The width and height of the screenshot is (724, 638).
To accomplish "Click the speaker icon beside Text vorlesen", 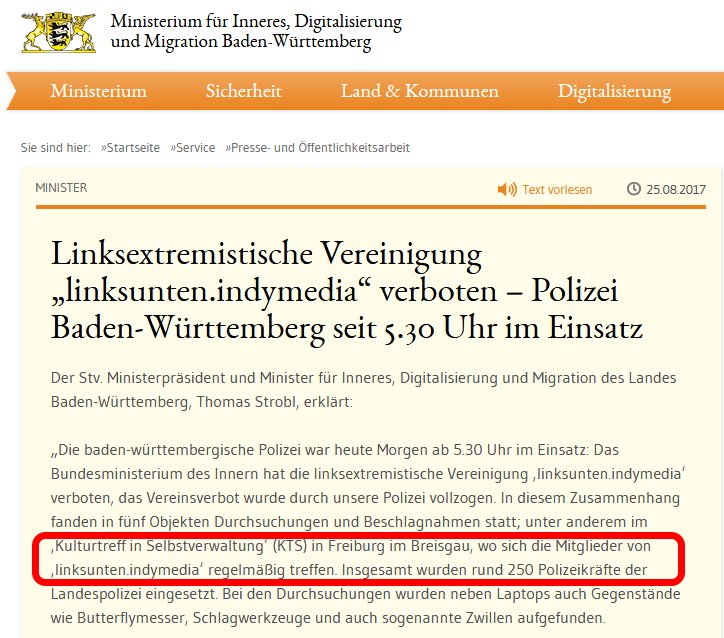I will pos(507,189).
